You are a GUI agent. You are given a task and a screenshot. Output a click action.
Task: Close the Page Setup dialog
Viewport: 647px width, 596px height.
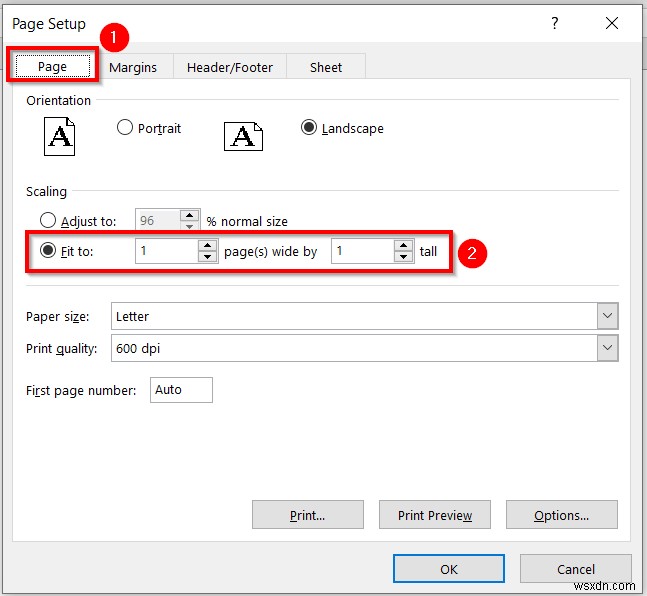click(x=612, y=23)
